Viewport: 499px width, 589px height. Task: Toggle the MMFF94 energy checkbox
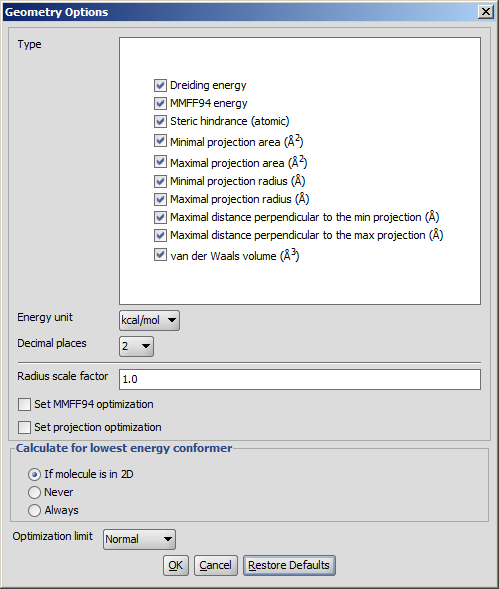point(160,103)
